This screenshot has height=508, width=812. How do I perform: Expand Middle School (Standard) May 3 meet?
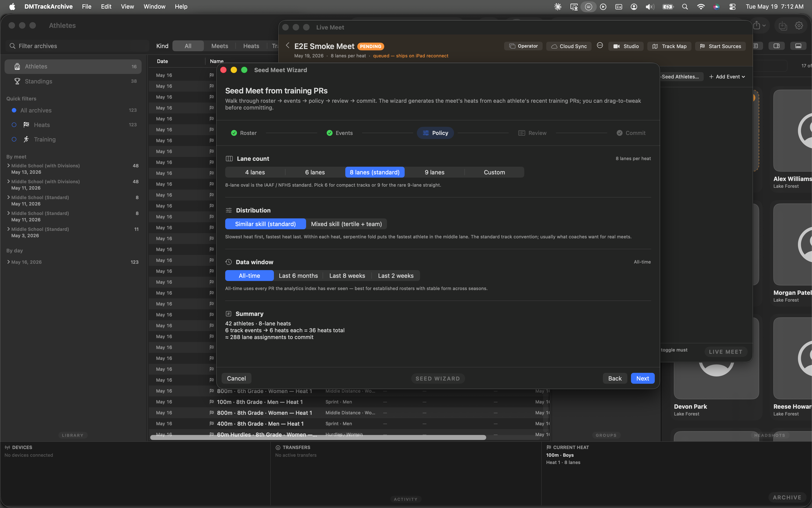8,229
